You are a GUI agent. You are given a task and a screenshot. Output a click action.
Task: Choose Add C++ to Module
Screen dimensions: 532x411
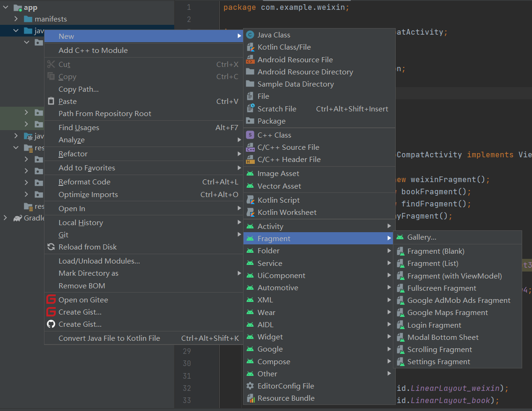click(143, 50)
